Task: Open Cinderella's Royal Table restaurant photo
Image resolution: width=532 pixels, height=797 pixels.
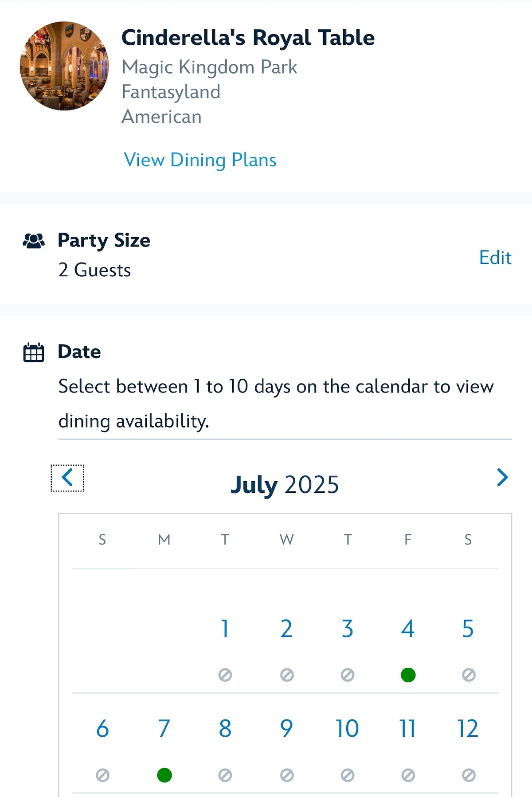Action: (x=64, y=66)
